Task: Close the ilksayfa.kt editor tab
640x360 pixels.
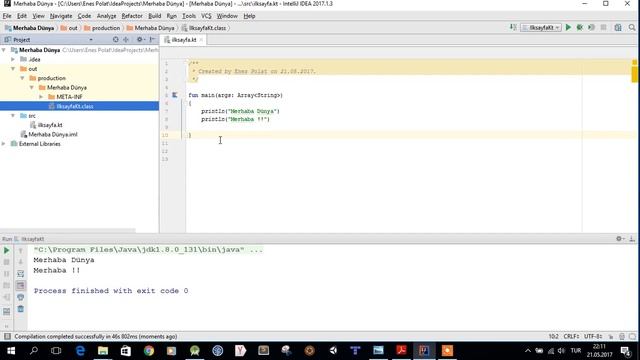Action: click(x=201, y=40)
